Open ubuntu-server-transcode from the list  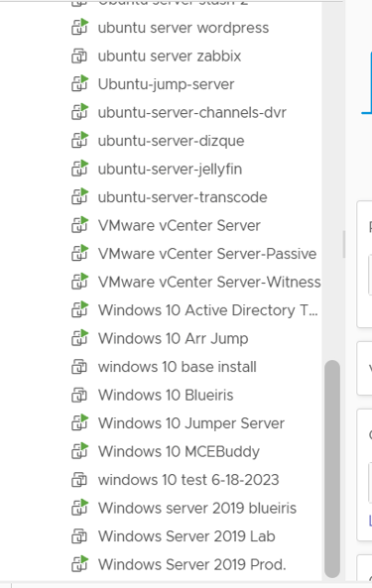pyautogui.click(x=183, y=197)
